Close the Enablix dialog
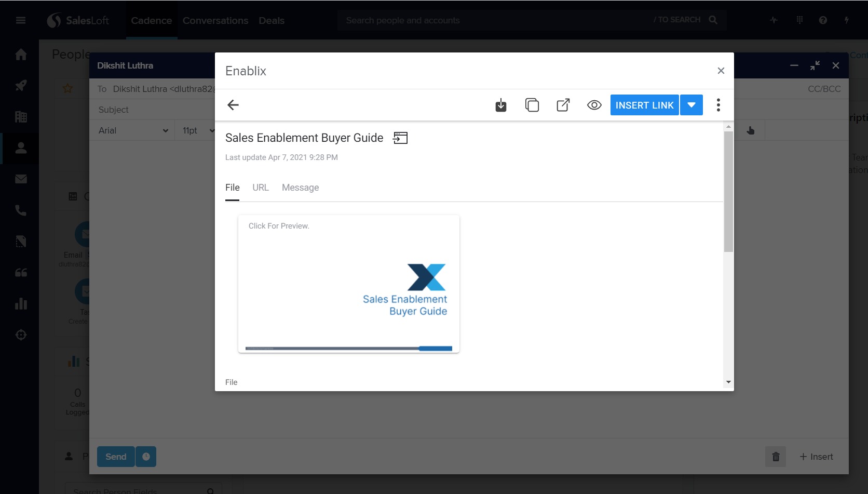The width and height of the screenshot is (868, 494). pyautogui.click(x=721, y=71)
